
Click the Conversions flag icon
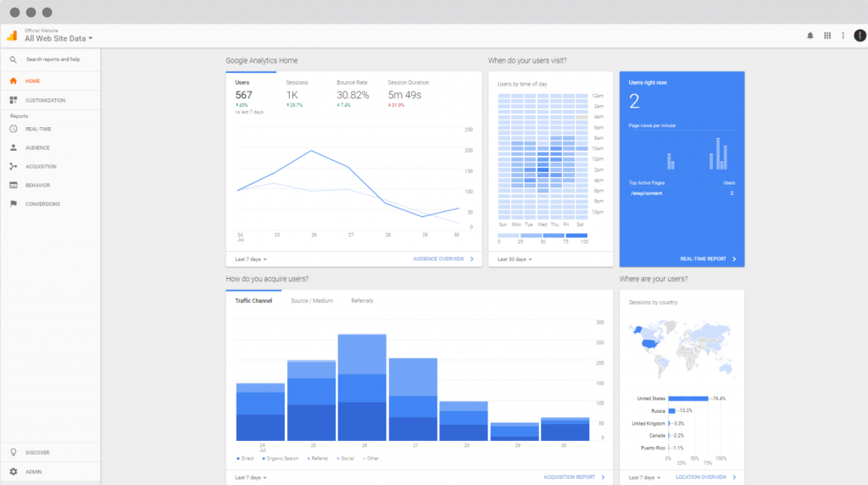pyautogui.click(x=14, y=203)
